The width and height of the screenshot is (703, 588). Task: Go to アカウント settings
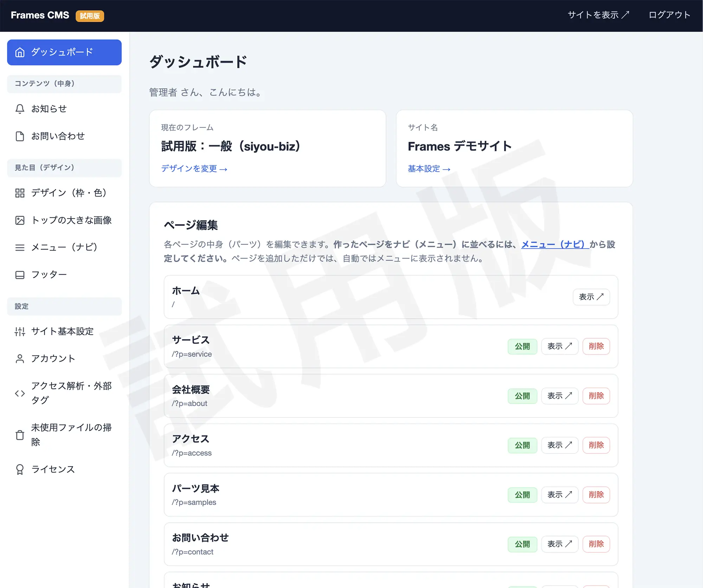pos(64,359)
